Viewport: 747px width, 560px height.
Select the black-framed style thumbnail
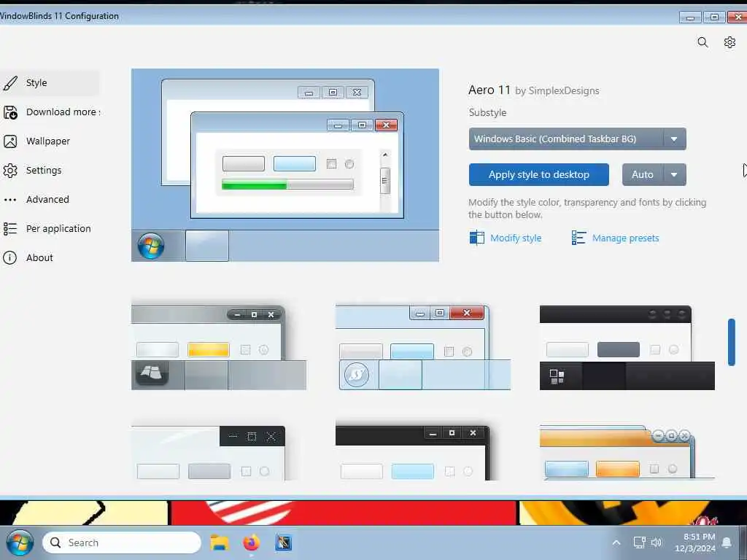tap(413, 453)
